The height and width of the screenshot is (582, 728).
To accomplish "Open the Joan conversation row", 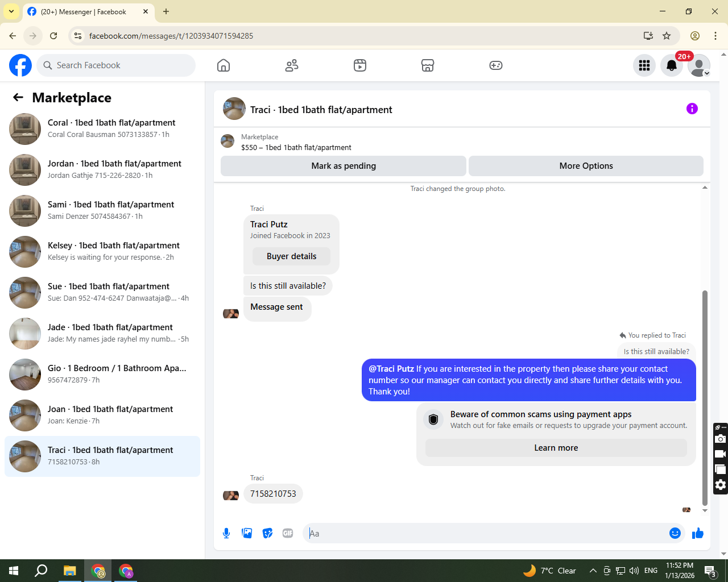I will (x=102, y=415).
